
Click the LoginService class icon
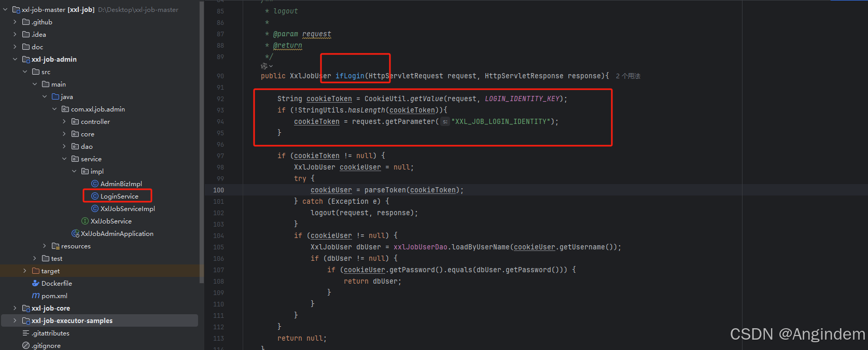tap(95, 196)
